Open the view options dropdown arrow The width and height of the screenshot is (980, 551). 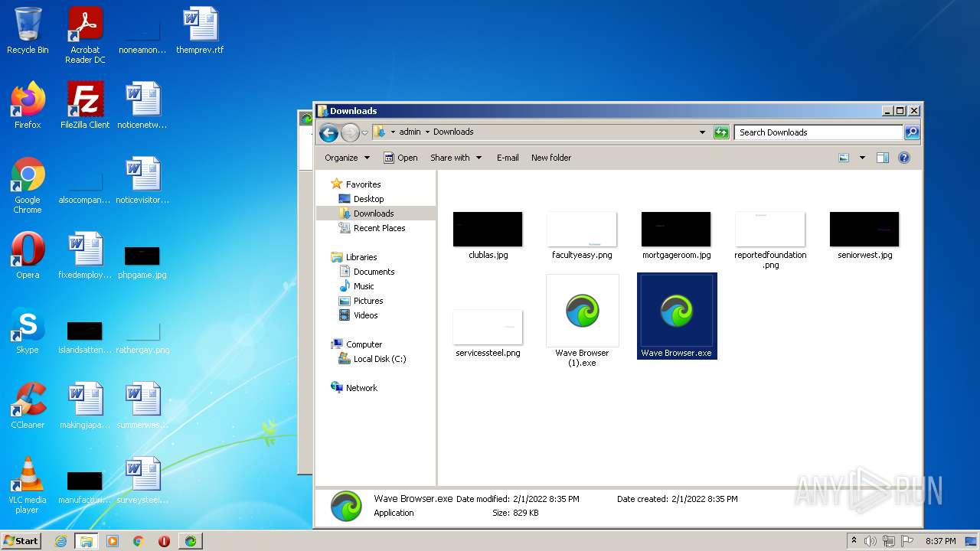pos(862,158)
